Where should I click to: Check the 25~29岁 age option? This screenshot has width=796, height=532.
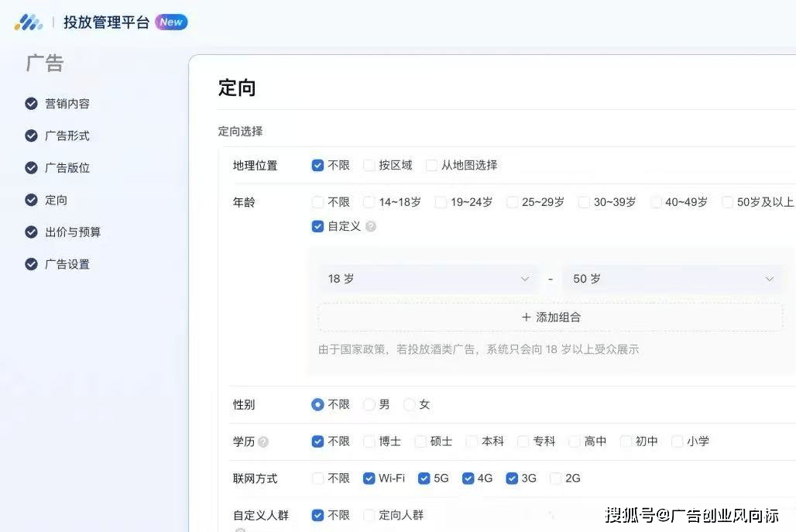513,202
